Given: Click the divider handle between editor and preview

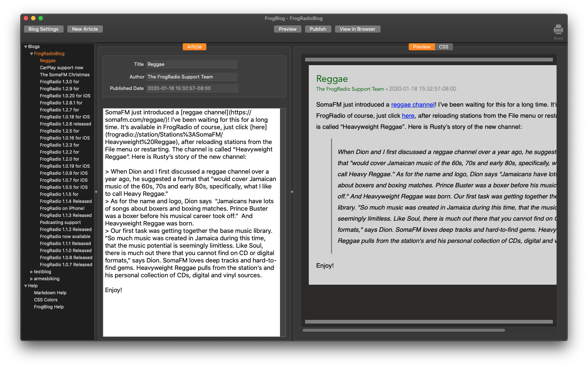Looking at the screenshot, I should (292, 192).
